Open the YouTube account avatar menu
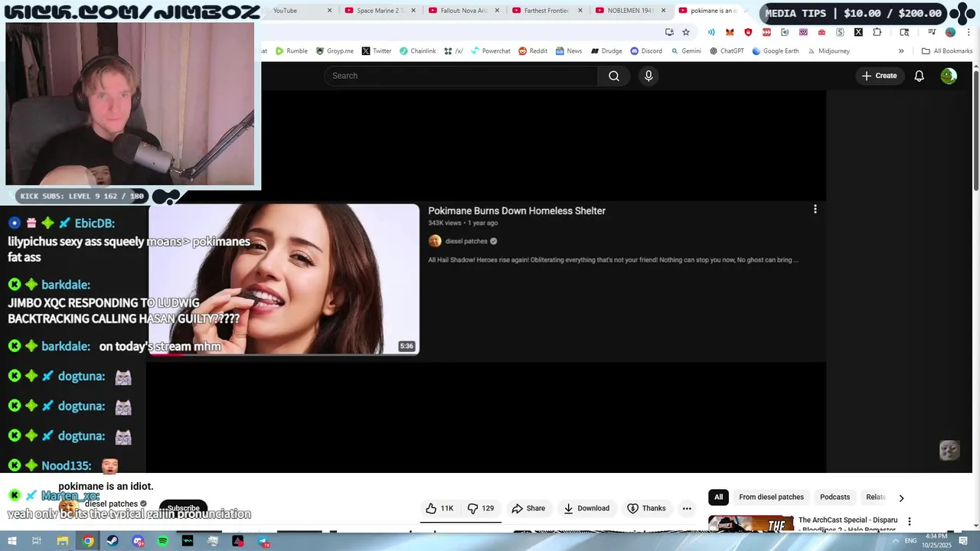 pyautogui.click(x=949, y=76)
